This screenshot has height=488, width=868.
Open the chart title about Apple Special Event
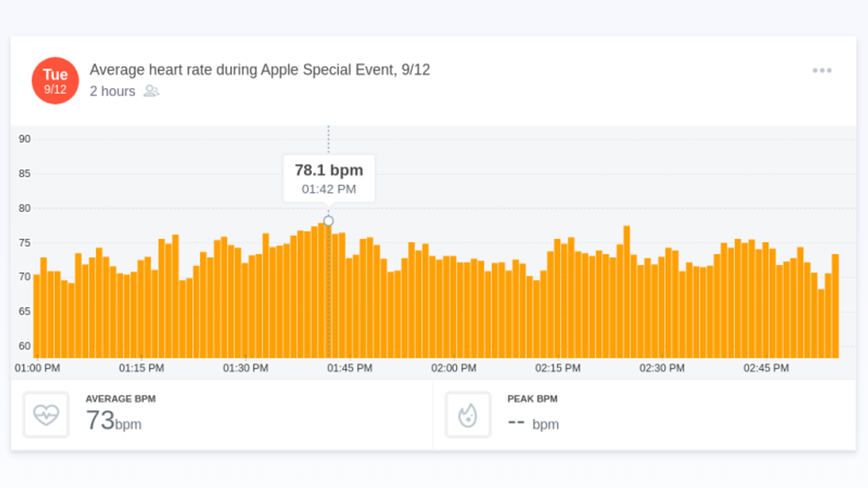click(260, 70)
